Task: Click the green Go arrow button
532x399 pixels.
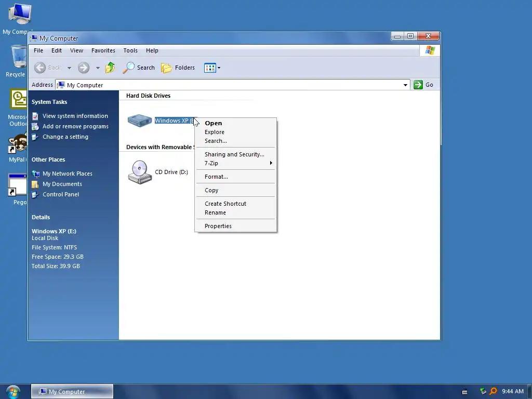Action: 418,85
